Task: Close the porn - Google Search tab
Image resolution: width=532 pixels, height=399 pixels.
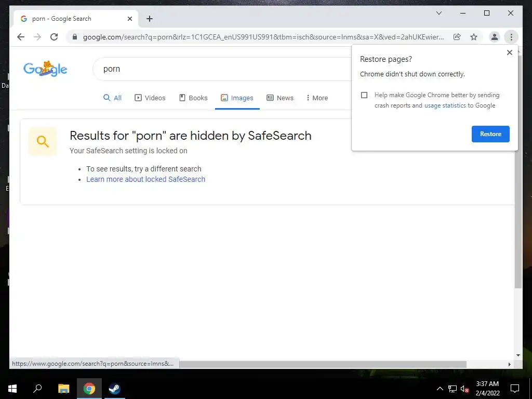Action: [x=129, y=19]
